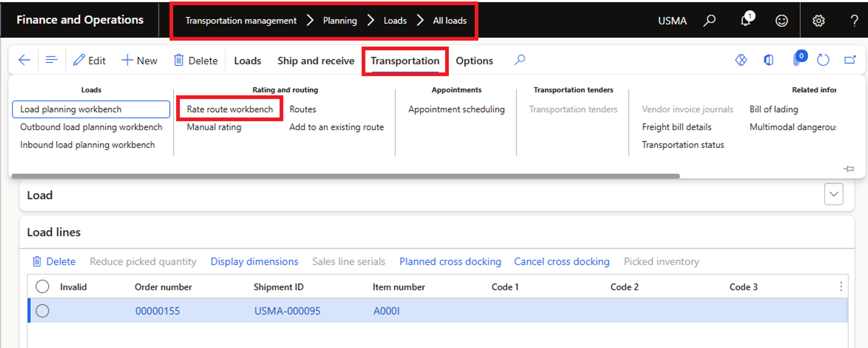Open in Office icon
Image resolution: width=868 pixels, height=348 pixels.
click(x=768, y=60)
